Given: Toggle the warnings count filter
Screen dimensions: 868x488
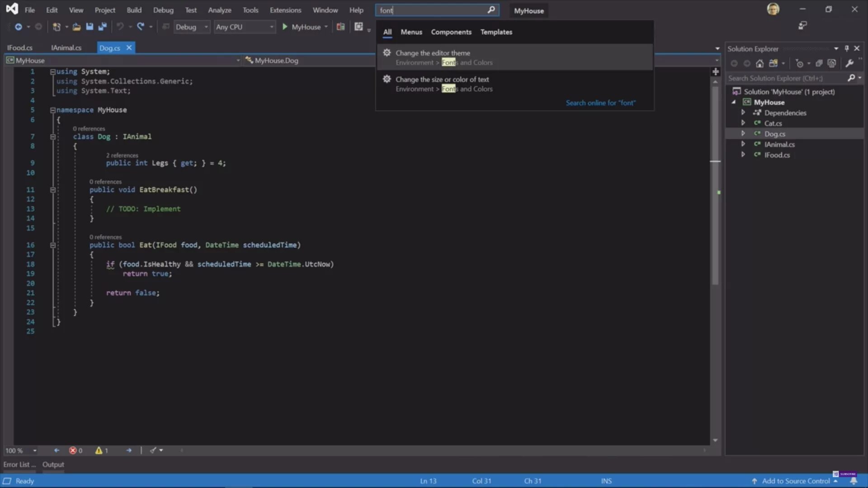Looking at the screenshot, I should 102,450.
